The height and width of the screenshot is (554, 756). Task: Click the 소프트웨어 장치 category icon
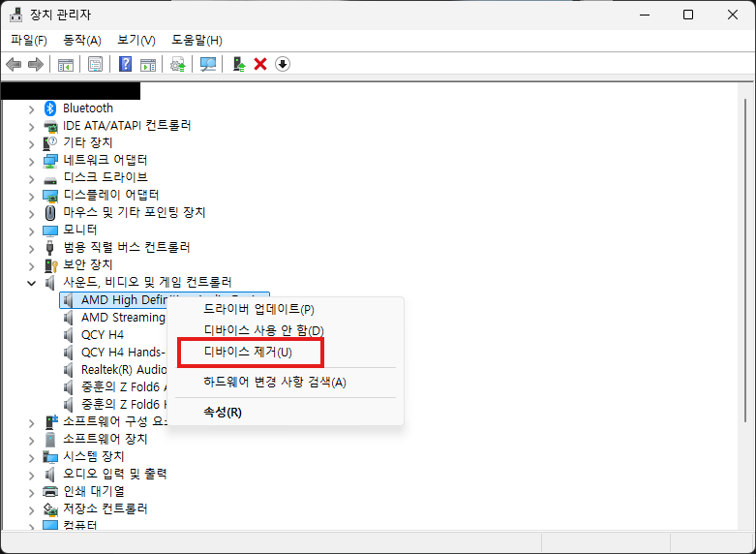tap(50, 439)
